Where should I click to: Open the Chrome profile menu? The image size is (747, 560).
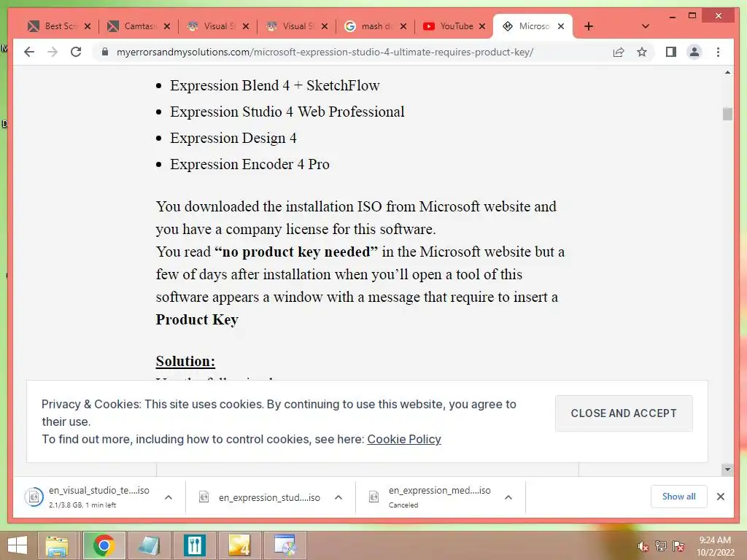tap(694, 52)
